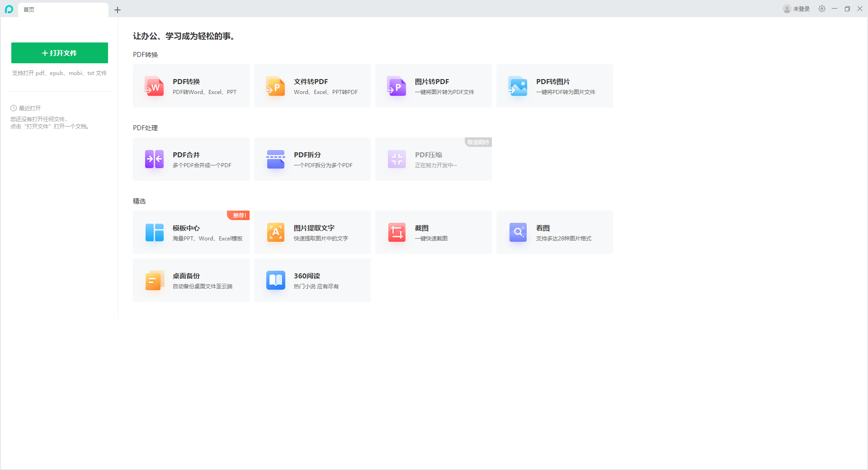The width and height of the screenshot is (868, 470).
Task: Open the settings gear in title bar
Action: [x=822, y=9]
